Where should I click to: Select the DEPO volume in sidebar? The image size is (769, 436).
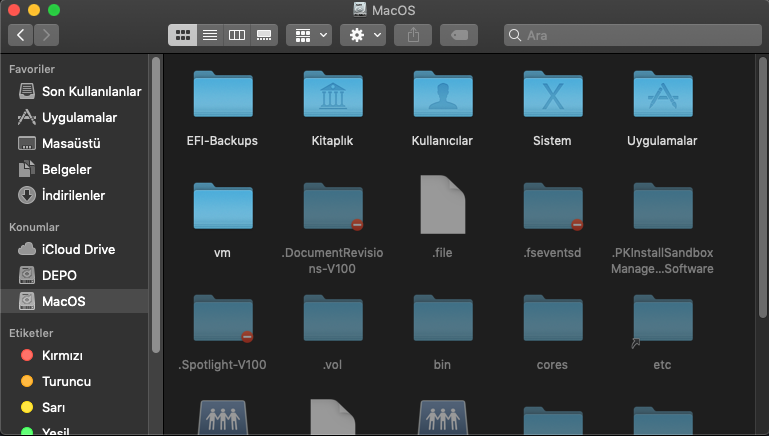(x=59, y=275)
